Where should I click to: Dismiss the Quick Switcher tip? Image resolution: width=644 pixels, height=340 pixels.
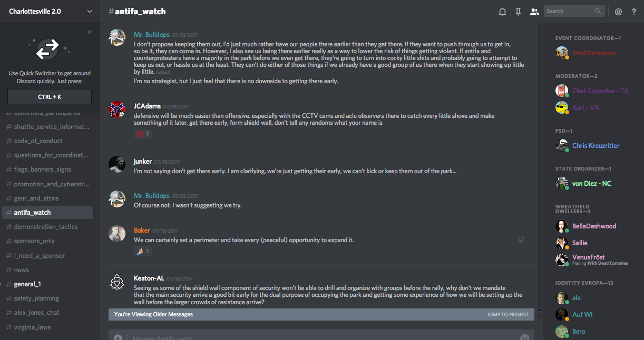click(x=90, y=32)
